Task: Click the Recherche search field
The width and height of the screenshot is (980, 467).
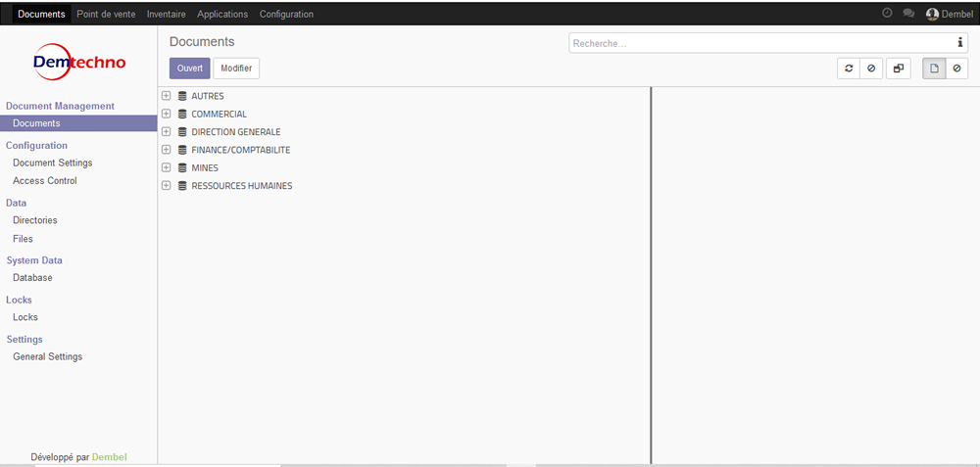Action: [x=759, y=43]
